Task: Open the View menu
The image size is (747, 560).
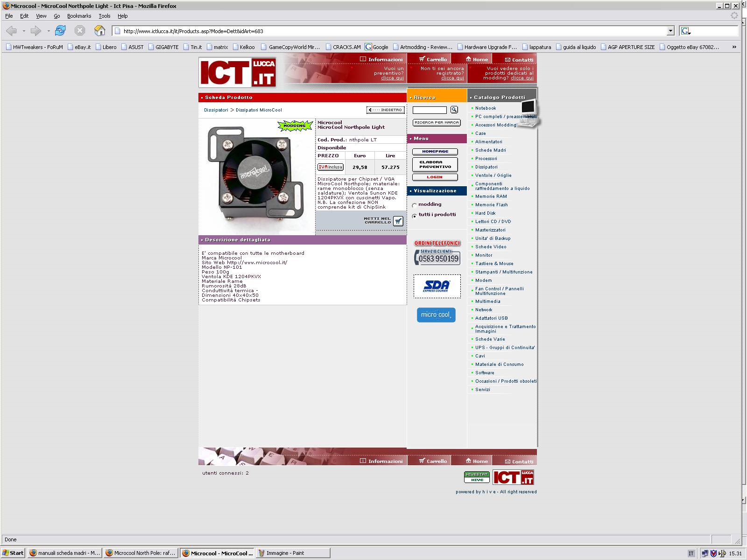Action: (x=41, y=16)
